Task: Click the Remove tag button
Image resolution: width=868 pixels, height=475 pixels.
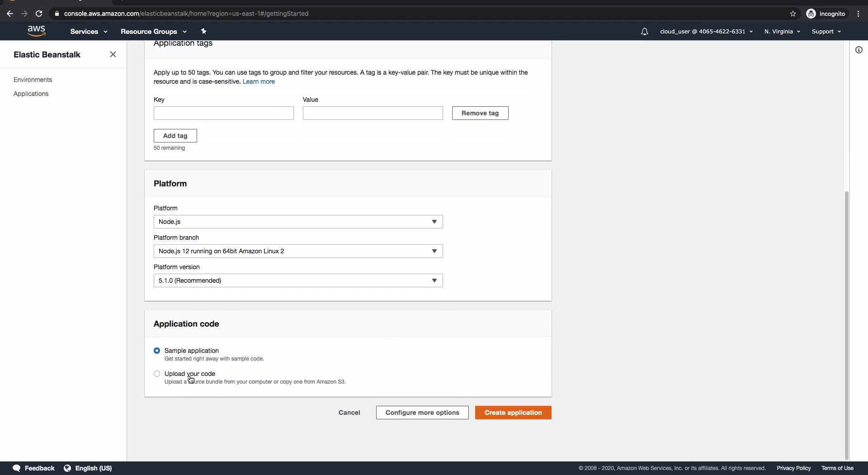Action: (480, 113)
